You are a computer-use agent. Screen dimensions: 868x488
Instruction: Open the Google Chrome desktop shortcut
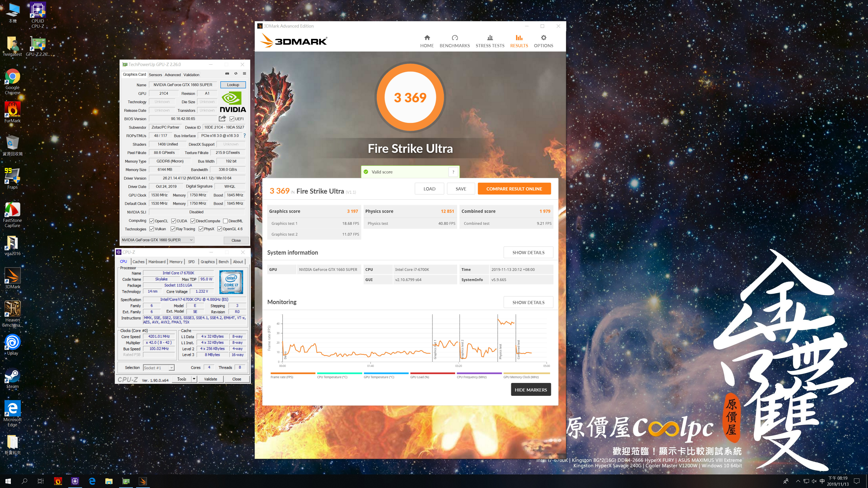(x=12, y=82)
